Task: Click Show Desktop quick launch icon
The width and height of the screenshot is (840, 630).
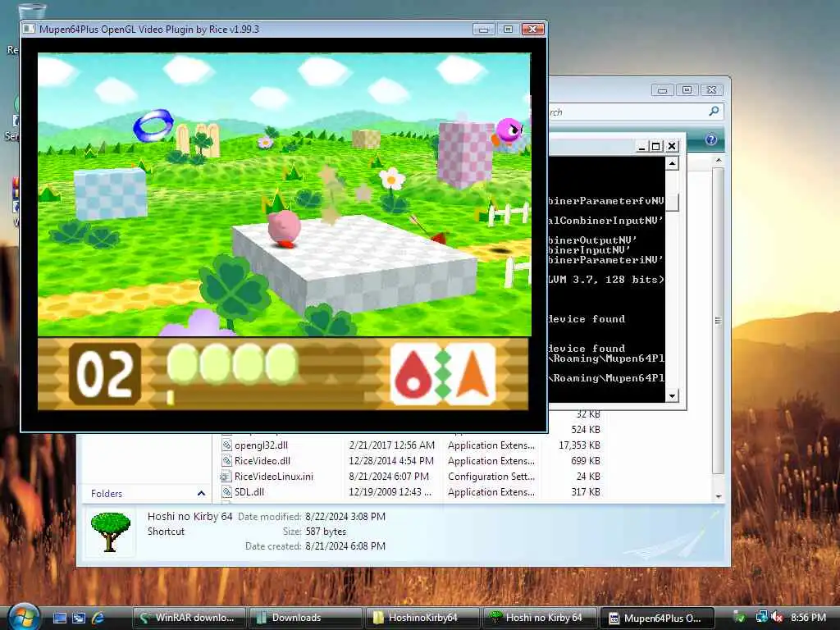Action: tap(60, 618)
